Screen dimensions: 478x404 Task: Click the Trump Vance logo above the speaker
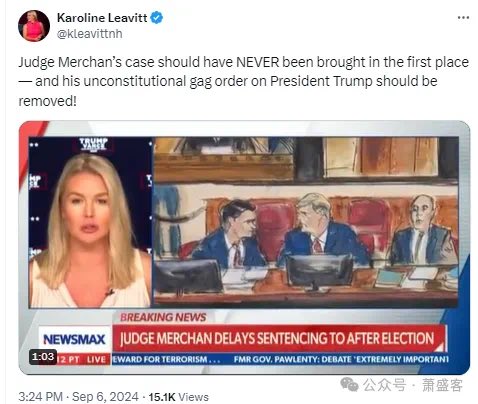click(93, 144)
